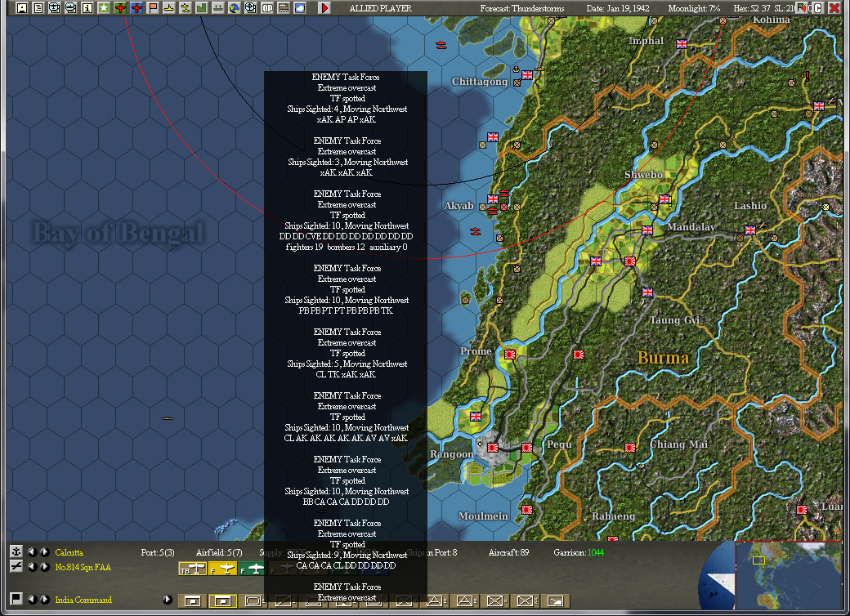
Task: Select the small ship marker in Bay of Bengal
Action: click(167, 418)
